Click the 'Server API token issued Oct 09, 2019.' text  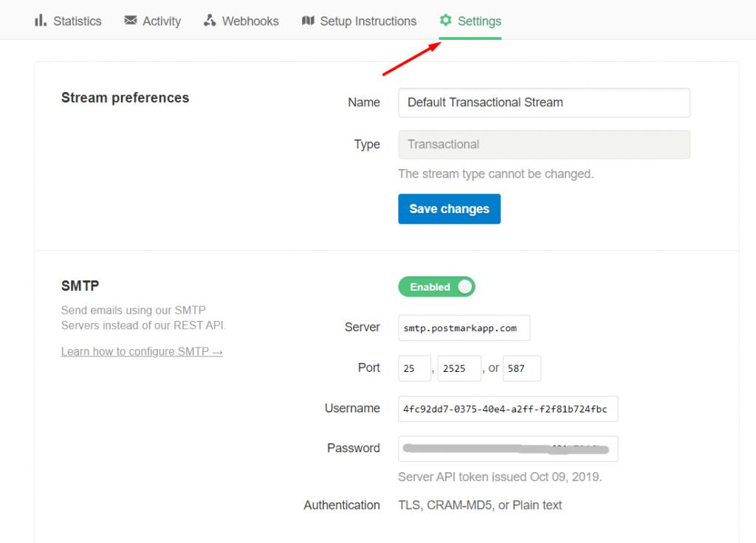coord(500,477)
